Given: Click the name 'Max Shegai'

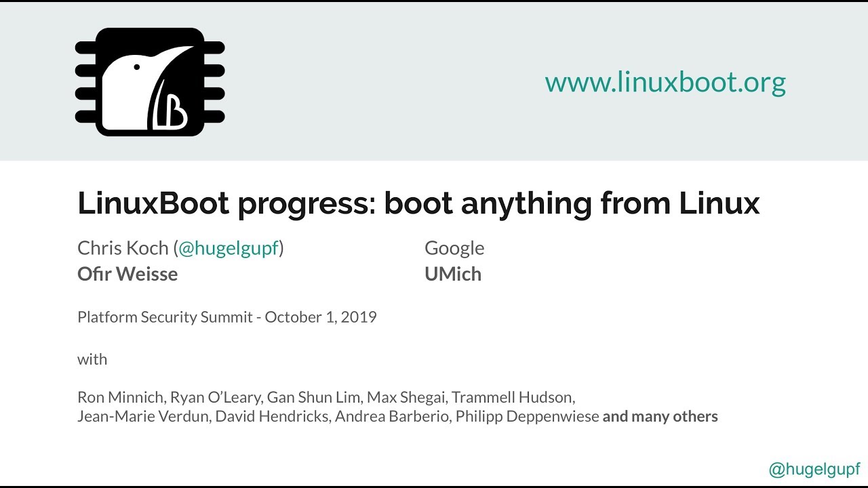Looking at the screenshot, I should point(406,397).
